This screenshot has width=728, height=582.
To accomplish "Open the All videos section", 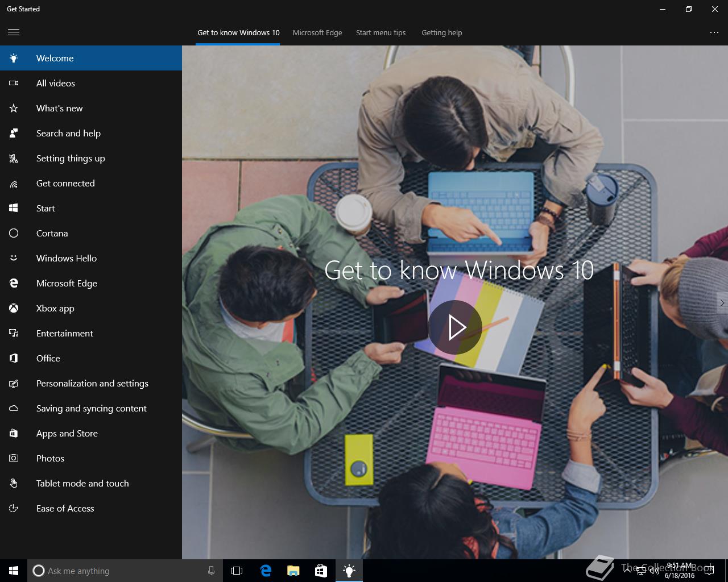I will pyautogui.click(x=91, y=83).
